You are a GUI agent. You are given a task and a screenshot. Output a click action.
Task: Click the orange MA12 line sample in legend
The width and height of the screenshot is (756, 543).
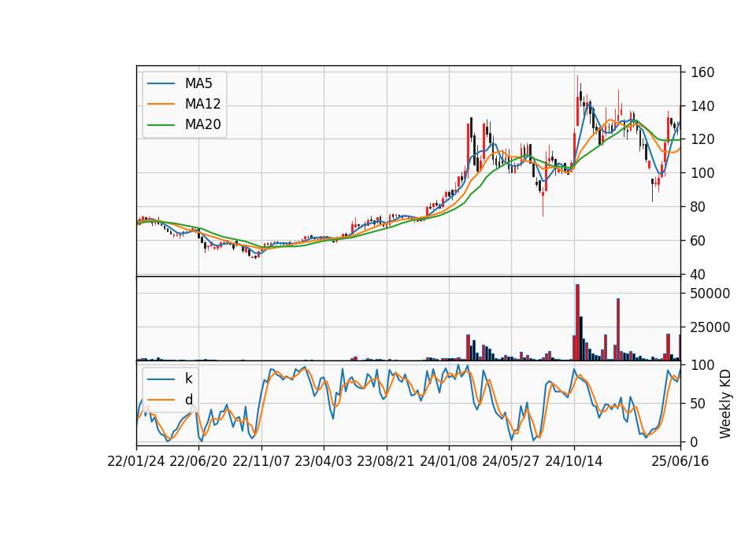(161, 104)
